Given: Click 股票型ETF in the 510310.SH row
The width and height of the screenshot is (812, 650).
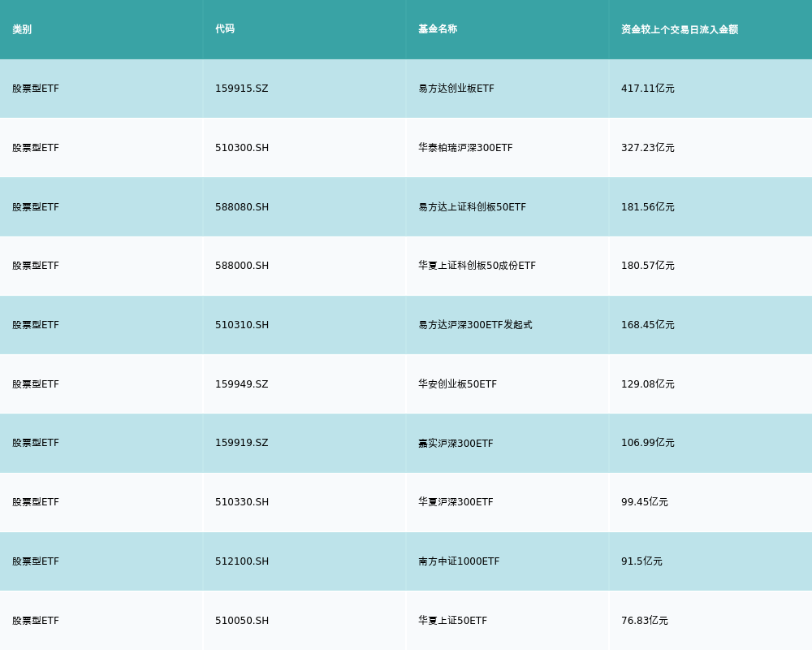Looking at the screenshot, I should 36,325.
